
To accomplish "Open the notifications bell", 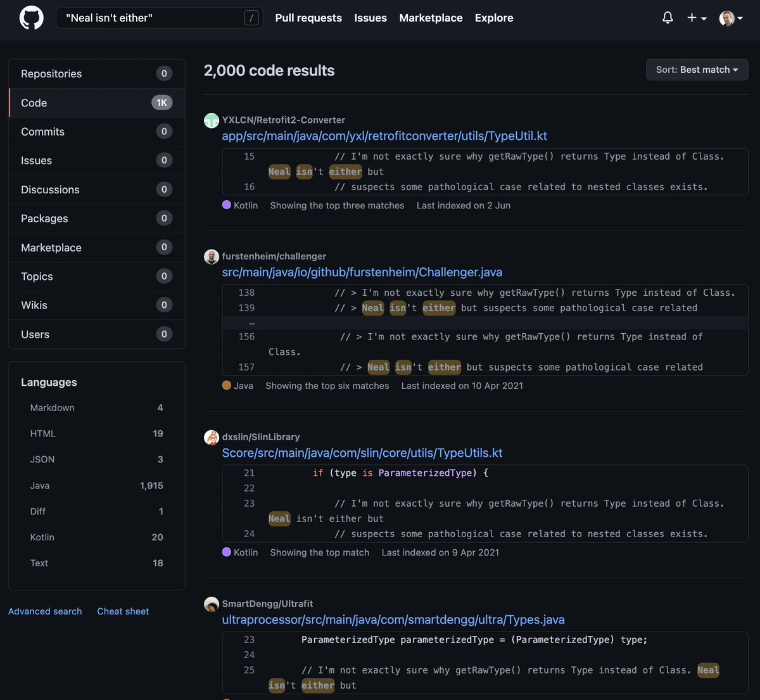I will pos(668,18).
